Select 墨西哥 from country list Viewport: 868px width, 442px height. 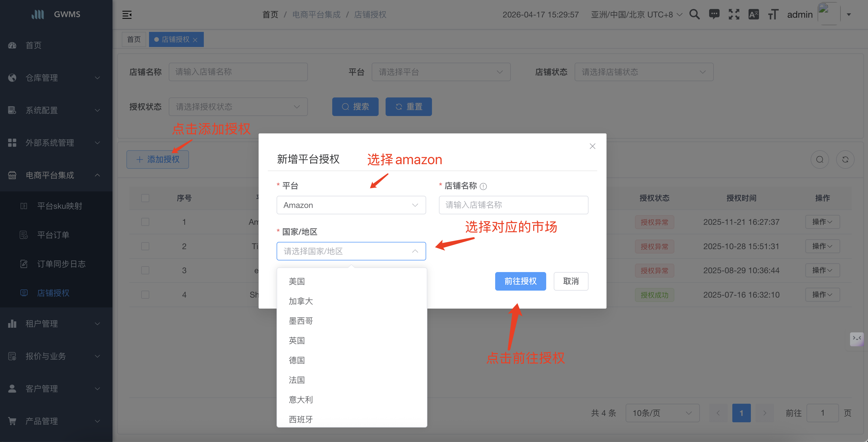click(x=352, y=321)
